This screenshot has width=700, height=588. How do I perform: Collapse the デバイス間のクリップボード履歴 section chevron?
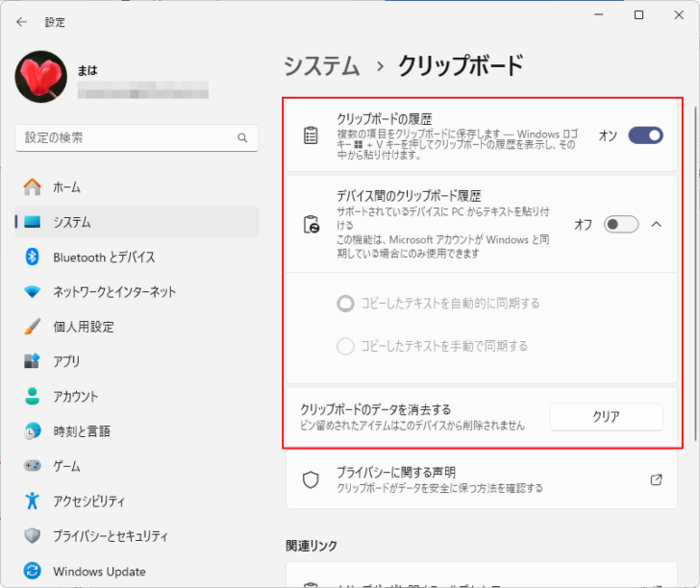tap(656, 224)
